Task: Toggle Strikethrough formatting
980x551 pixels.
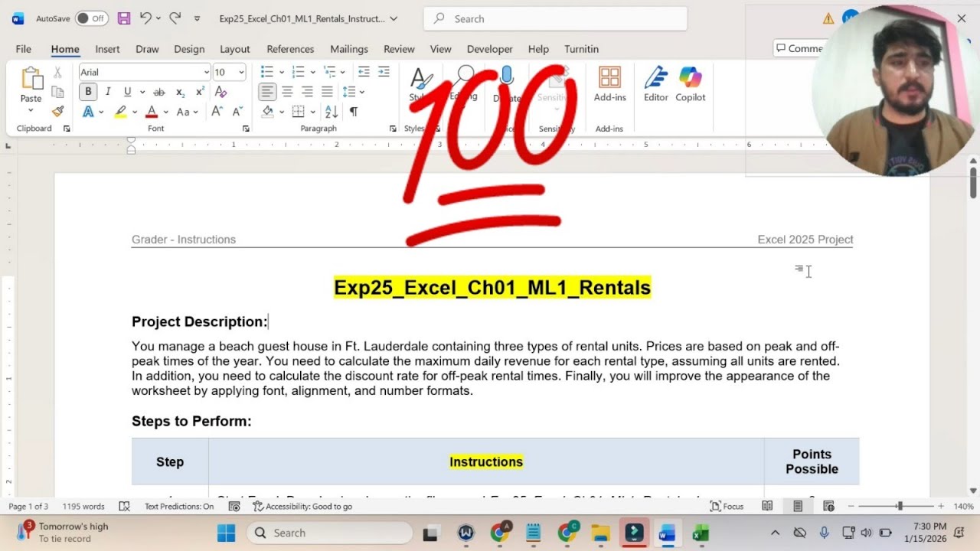Action: (159, 92)
